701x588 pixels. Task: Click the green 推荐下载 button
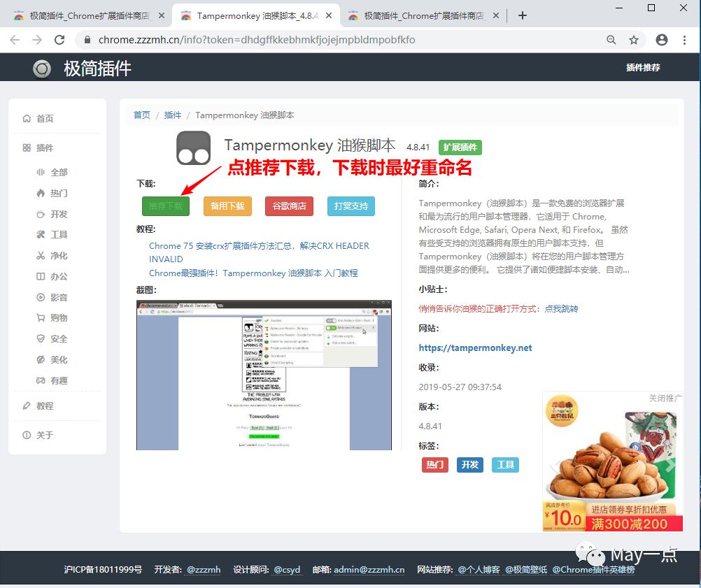(x=166, y=206)
